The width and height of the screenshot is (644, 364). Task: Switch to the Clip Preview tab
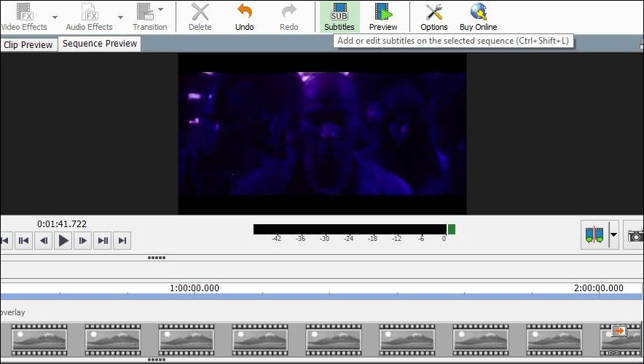[28, 44]
